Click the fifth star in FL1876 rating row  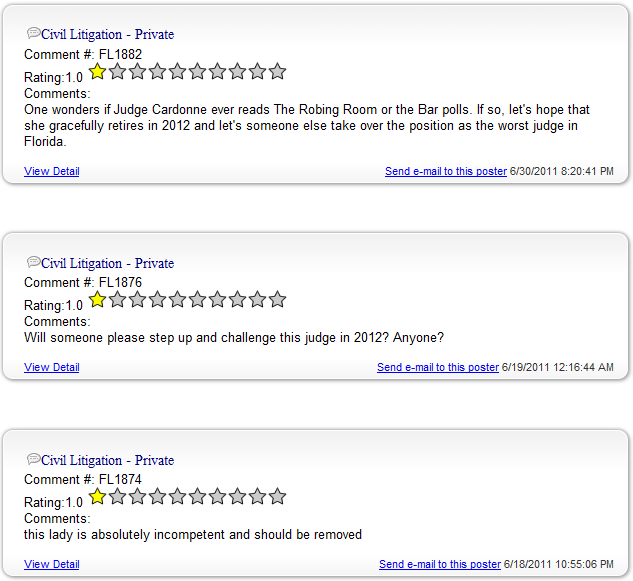[177, 300]
